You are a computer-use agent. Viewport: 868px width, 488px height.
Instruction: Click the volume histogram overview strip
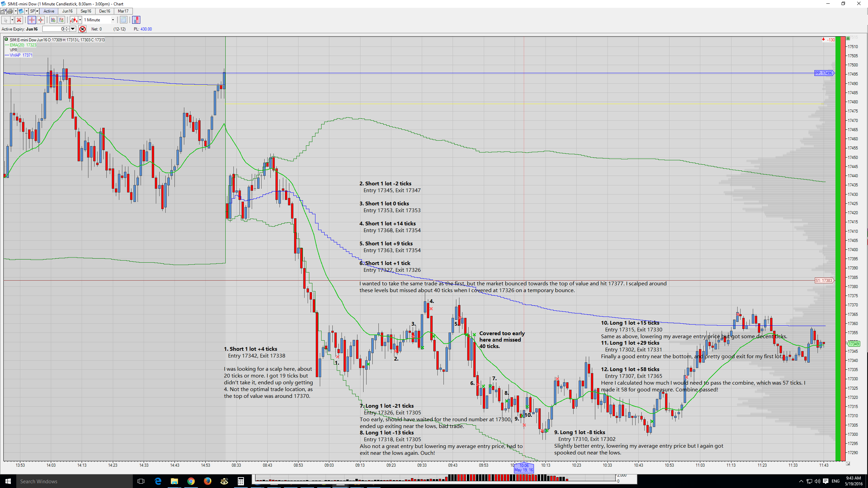(x=435, y=479)
